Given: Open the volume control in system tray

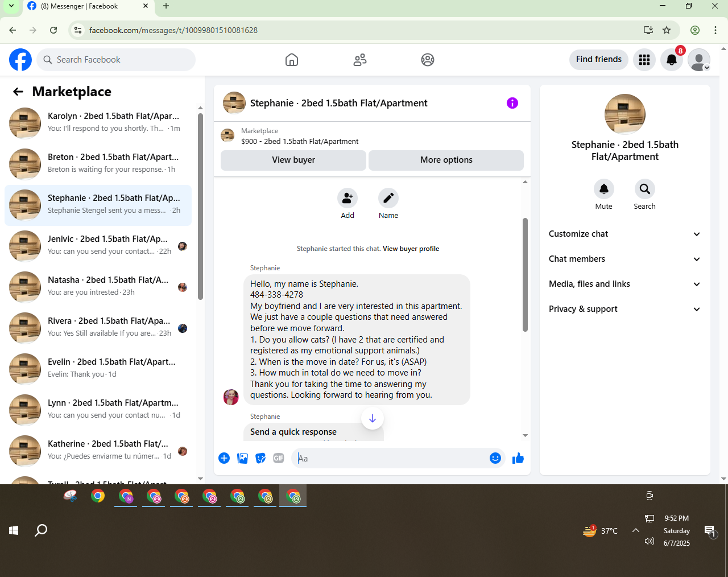Looking at the screenshot, I should (x=650, y=541).
